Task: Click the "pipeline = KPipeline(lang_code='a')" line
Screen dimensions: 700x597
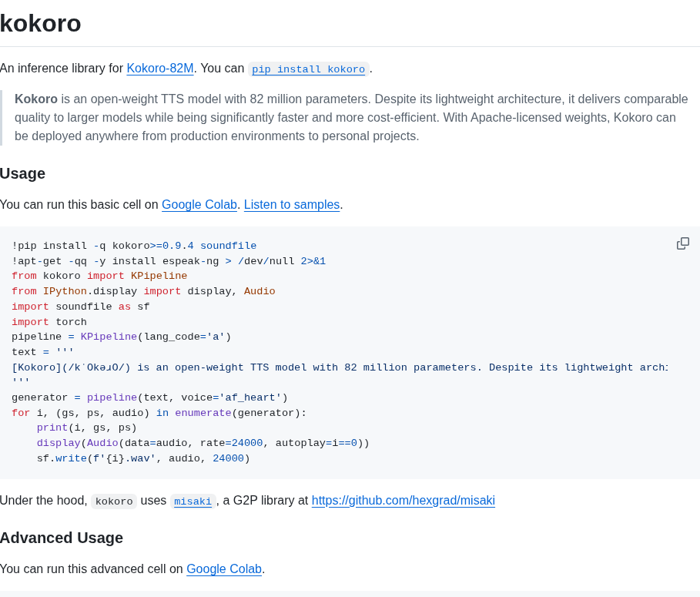Action: click(x=122, y=337)
